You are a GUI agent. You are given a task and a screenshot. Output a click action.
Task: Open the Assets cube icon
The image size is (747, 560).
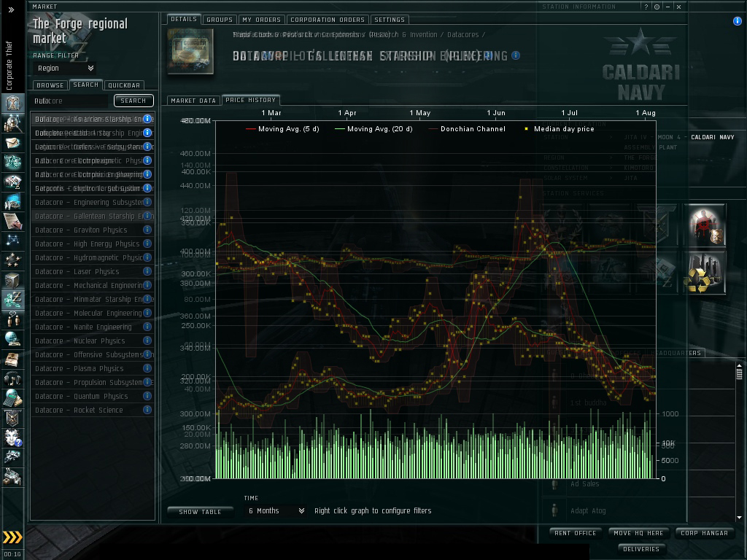(x=12, y=280)
